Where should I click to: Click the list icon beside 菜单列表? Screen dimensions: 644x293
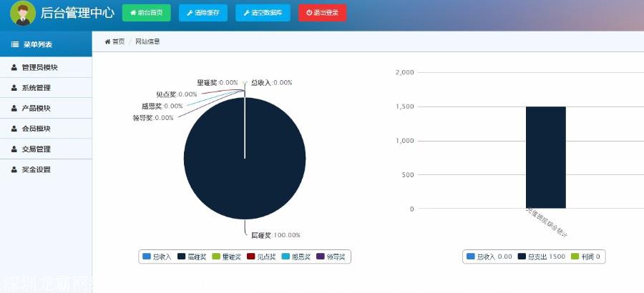(14, 44)
